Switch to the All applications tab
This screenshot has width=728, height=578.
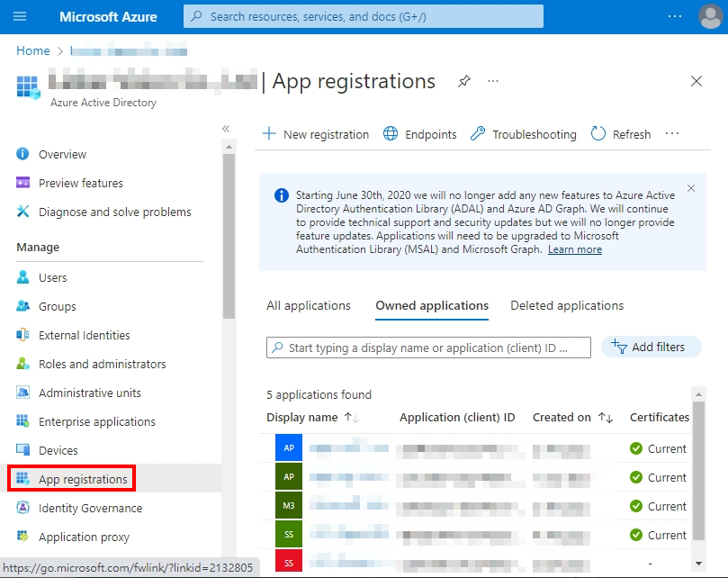pyautogui.click(x=309, y=306)
